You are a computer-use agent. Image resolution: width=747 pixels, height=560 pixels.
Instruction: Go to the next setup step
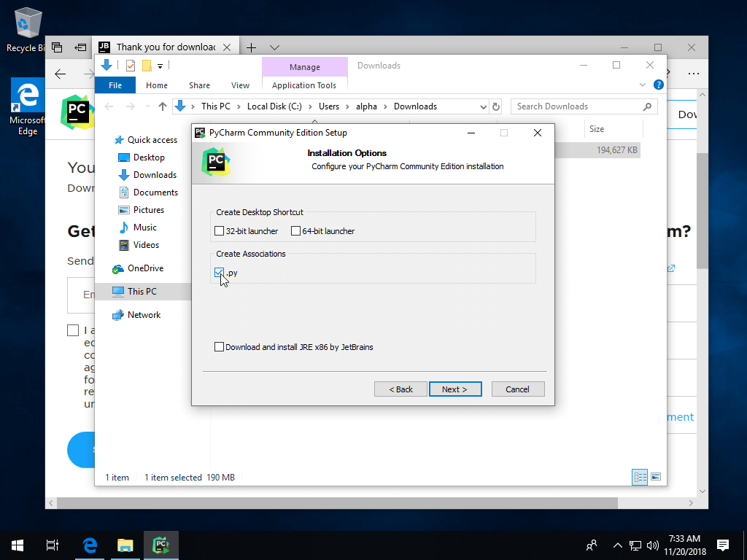click(455, 389)
